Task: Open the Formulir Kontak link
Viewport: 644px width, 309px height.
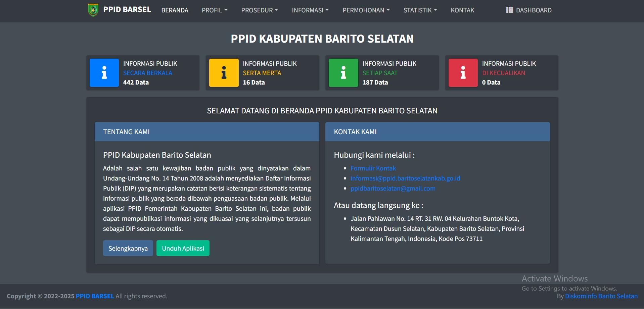Action: pyautogui.click(x=373, y=168)
